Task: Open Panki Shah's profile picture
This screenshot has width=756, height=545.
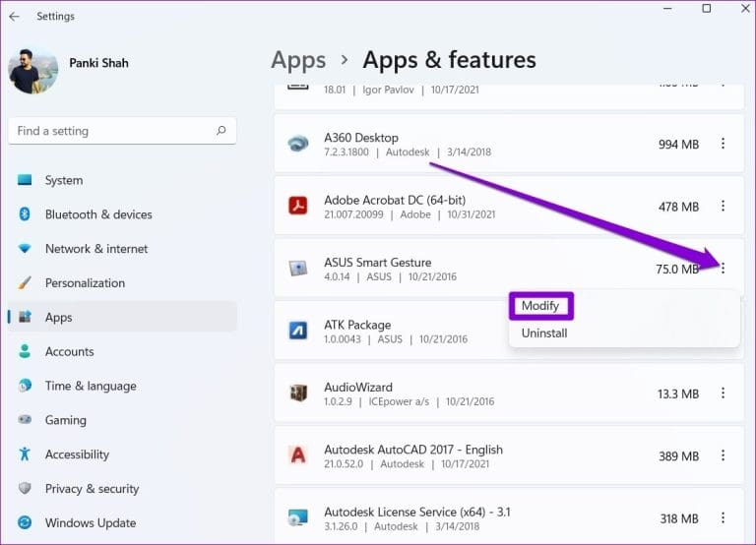Action: (x=32, y=71)
